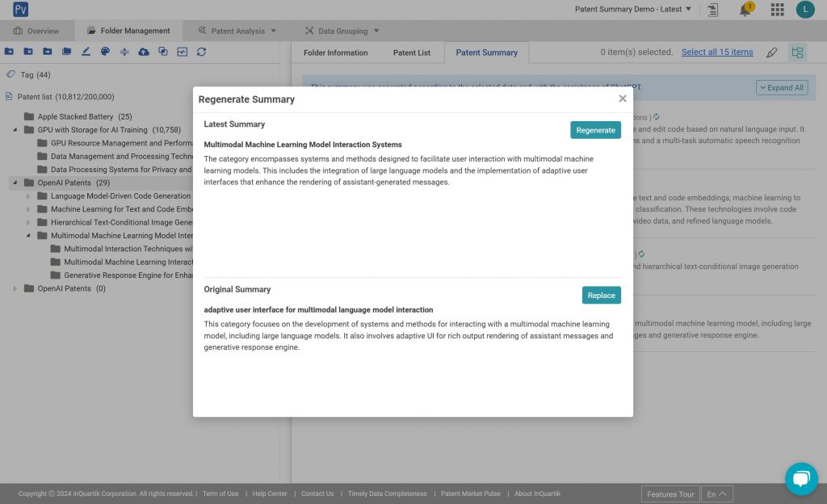This screenshot has height=504, width=827.
Task: Open the Timely Data Completeness link
Action: point(387,493)
